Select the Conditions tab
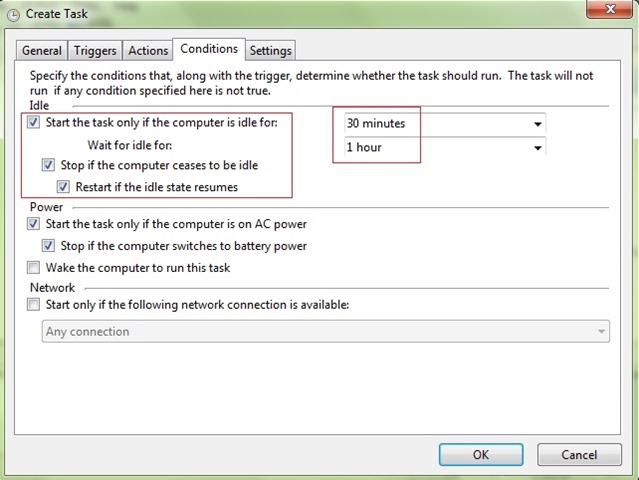639x480 pixels. coord(209,49)
